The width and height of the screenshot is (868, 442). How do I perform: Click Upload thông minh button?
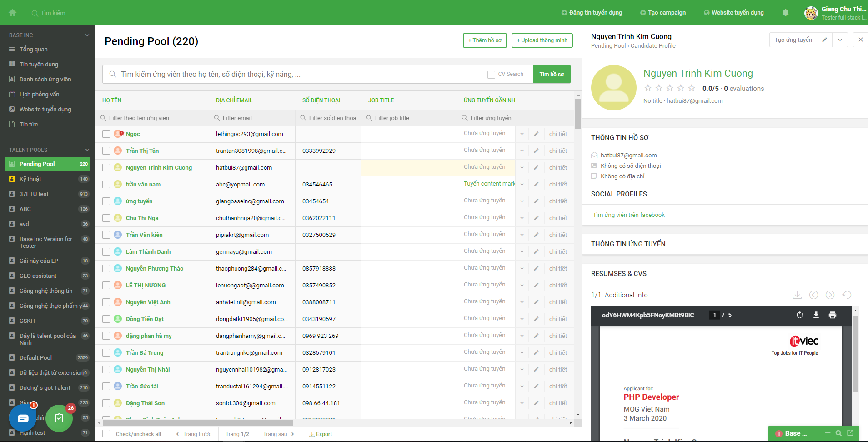pos(542,40)
